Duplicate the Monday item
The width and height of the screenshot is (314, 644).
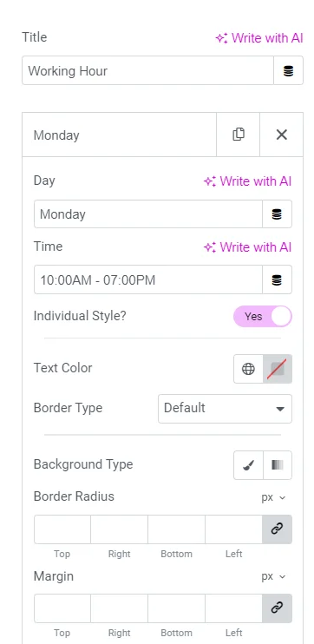click(x=238, y=135)
